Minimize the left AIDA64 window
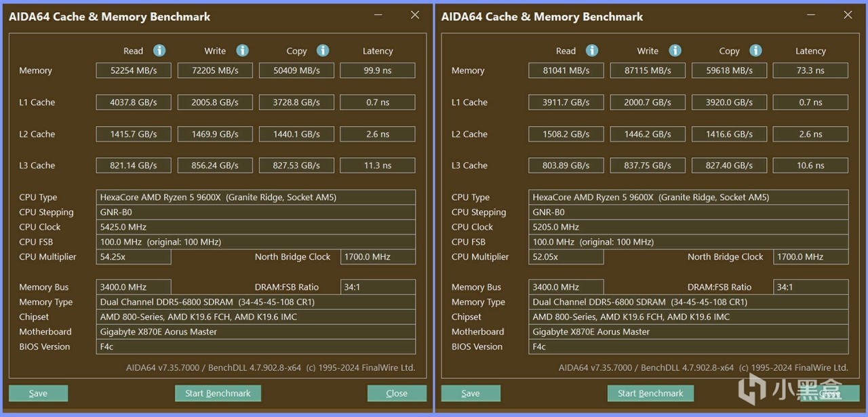This screenshot has height=417, width=868. tap(378, 15)
